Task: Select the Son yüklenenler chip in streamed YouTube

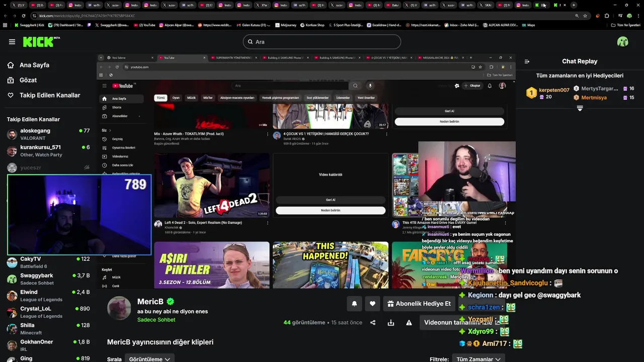Action: (x=317, y=98)
